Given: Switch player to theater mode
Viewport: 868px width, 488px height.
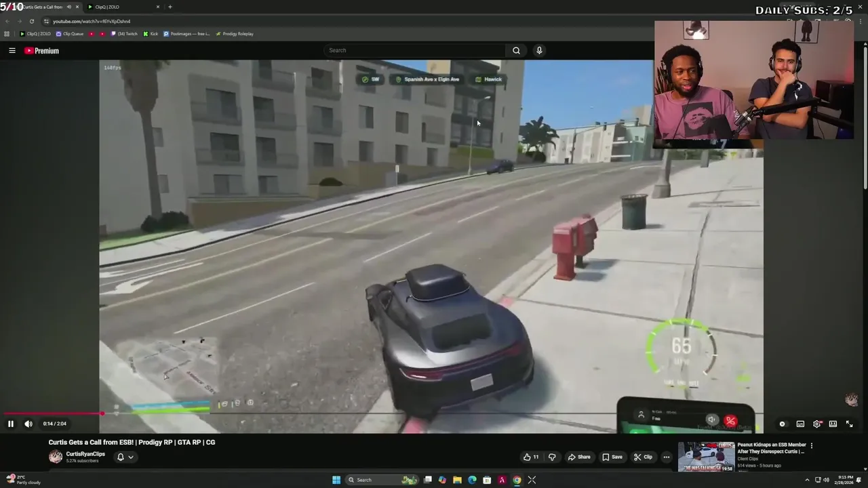Looking at the screenshot, I should (833, 424).
